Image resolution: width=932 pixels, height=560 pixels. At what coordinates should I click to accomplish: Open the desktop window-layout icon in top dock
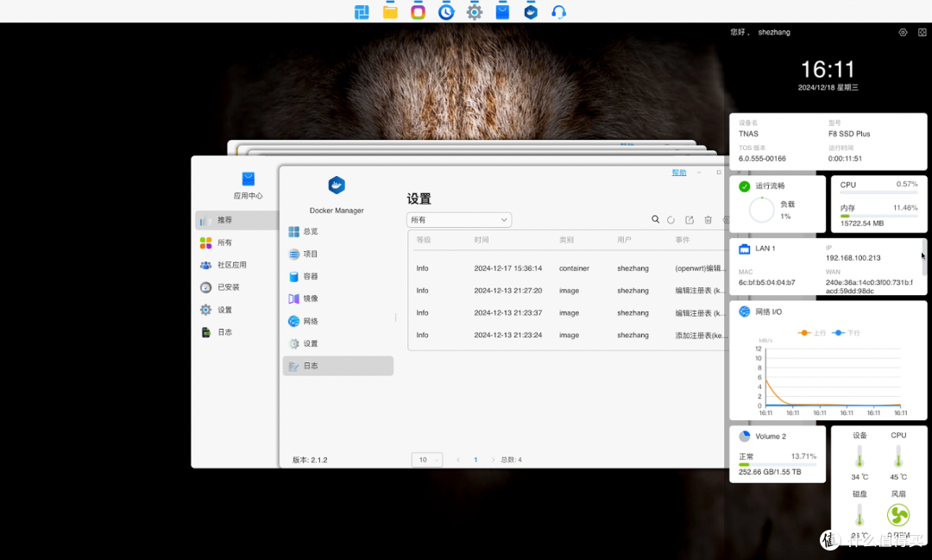362,11
